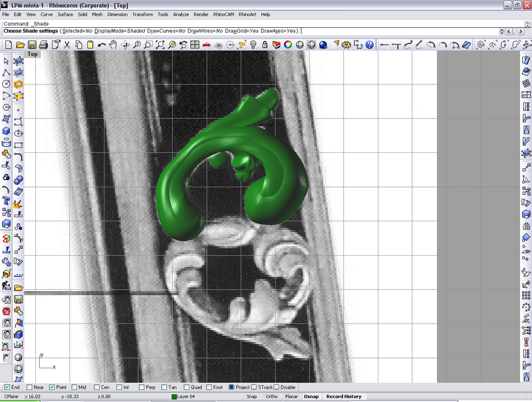532x402 pixels.
Task: Uncheck the Point osnap checkbox
Action: click(x=52, y=387)
